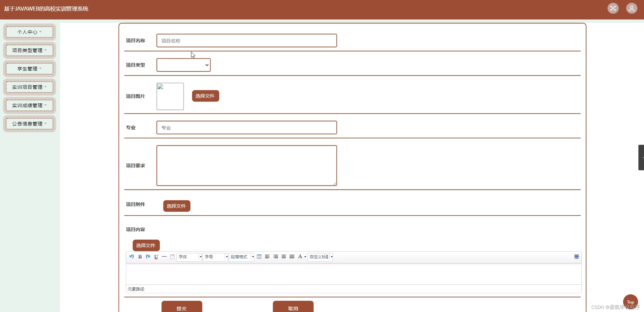644x312 pixels.
Task: Click the redo arrow icon
Action: click(x=148, y=257)
